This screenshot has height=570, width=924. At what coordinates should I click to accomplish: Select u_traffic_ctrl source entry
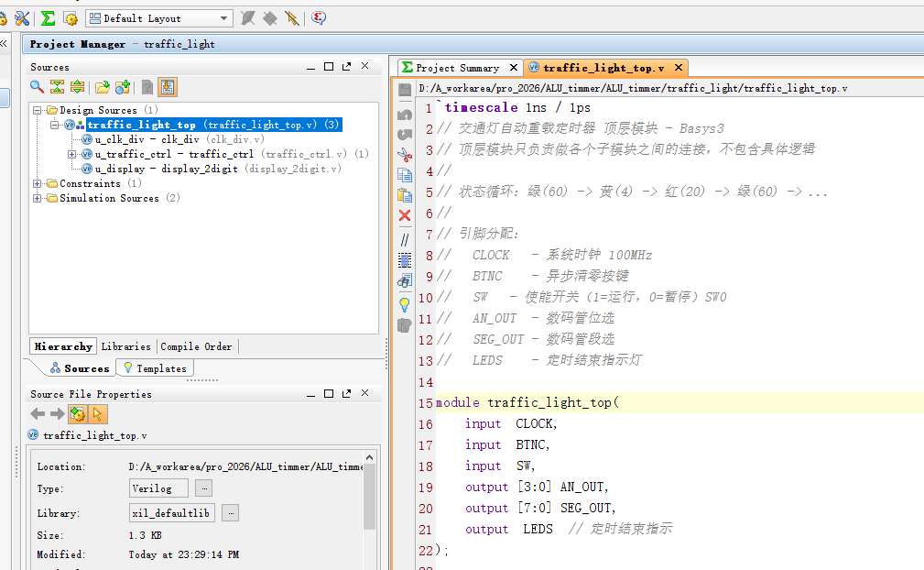tap(225, 154)
